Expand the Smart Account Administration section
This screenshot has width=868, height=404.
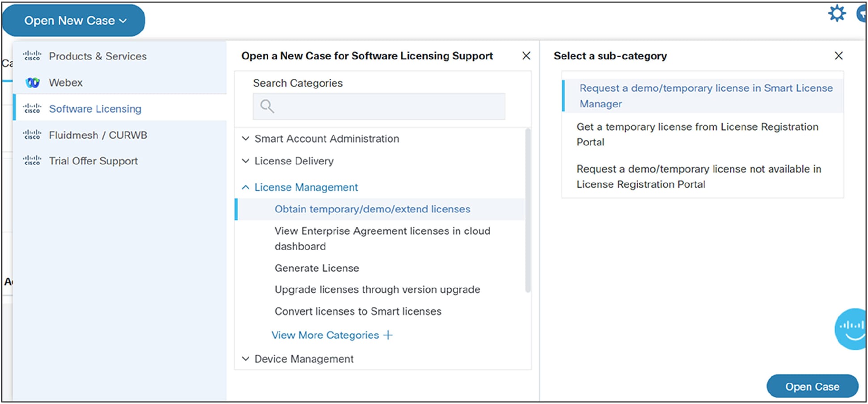(246, 139)
